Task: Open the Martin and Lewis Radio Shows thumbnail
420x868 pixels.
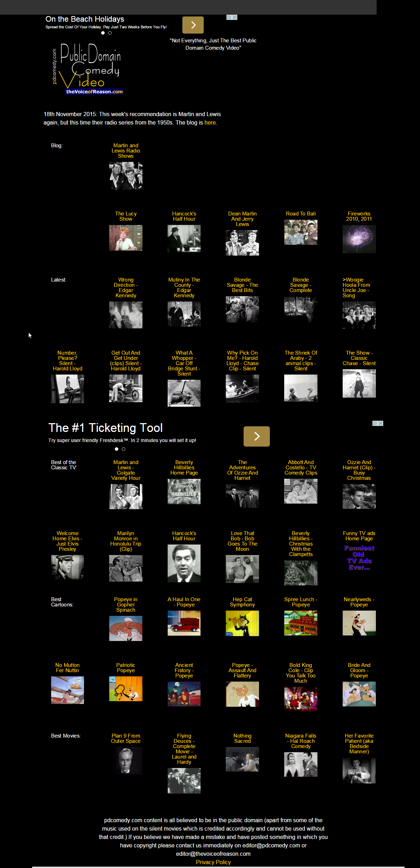Action: pos(126,176)
